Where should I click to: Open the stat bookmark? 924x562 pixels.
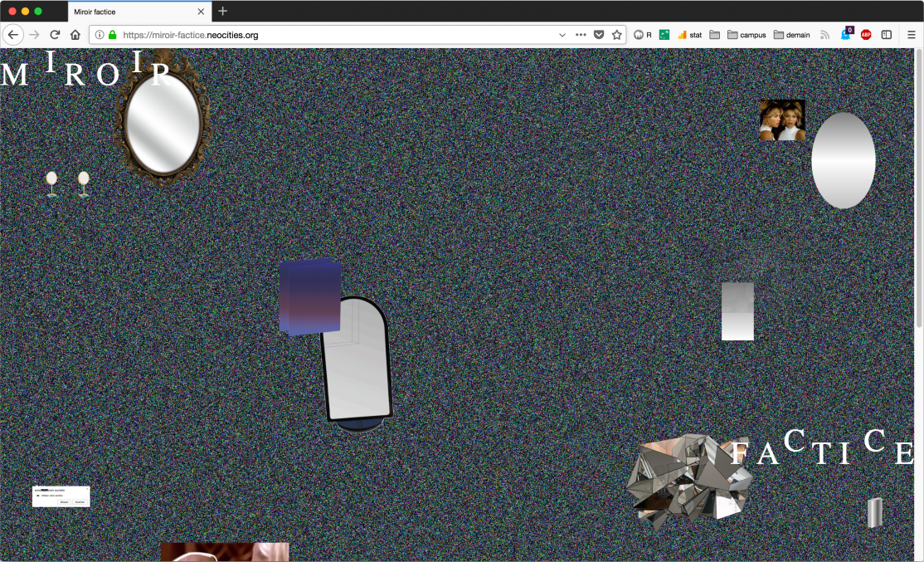pyautogui.click(x=689, y=35)
